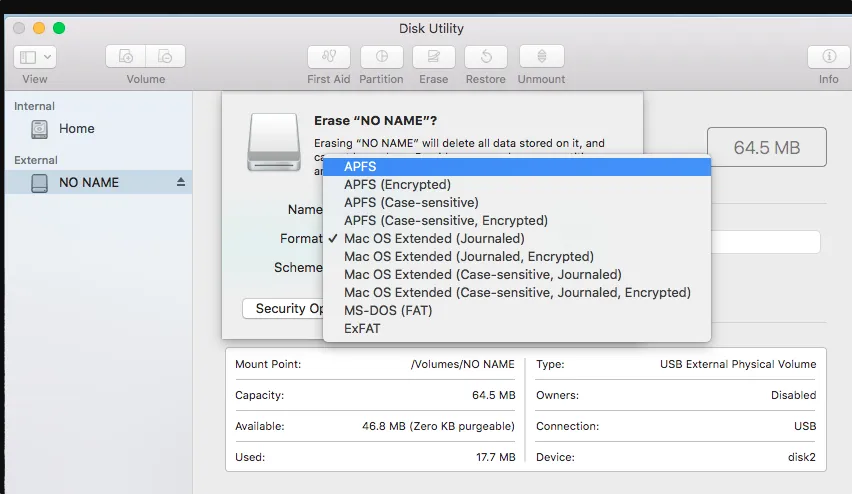Choose ExFAT format option
Image resolution: width=852 pixels, height=494 pixels.
pos(517,328)
